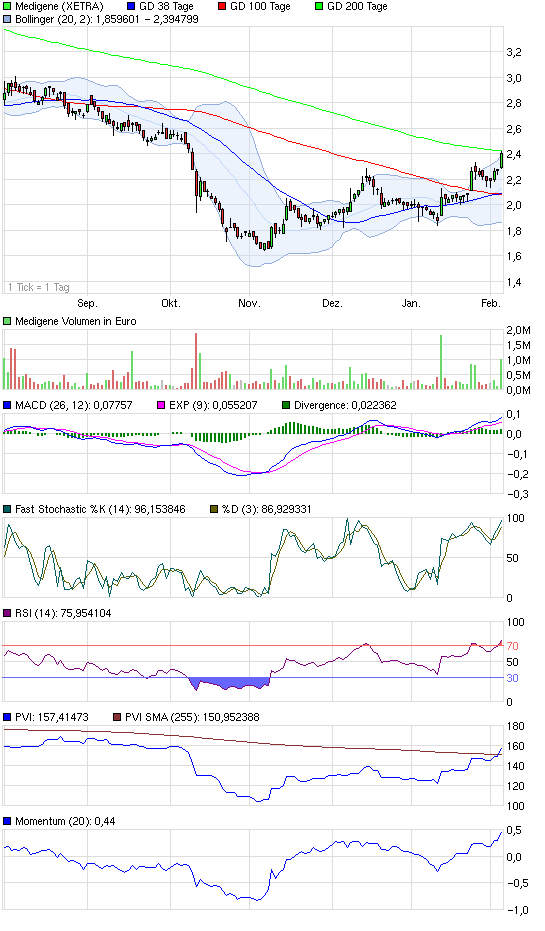Click the teal Fast Stochastic %K swatch
The image size is (545, 931).
(7, 509)
